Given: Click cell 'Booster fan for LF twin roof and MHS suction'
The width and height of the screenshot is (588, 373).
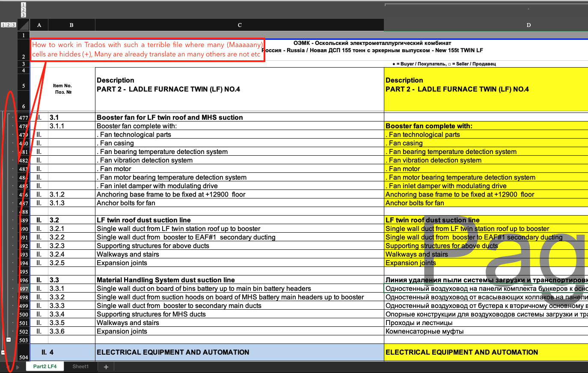Looking at the screenshot, I should coord(240,117).
